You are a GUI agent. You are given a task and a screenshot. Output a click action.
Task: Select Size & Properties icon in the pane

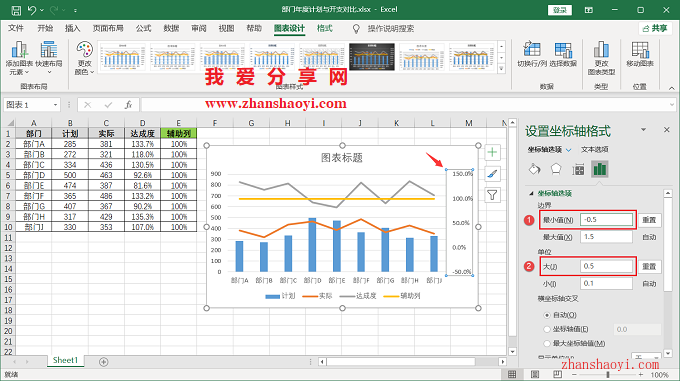[x=578, y=169]
